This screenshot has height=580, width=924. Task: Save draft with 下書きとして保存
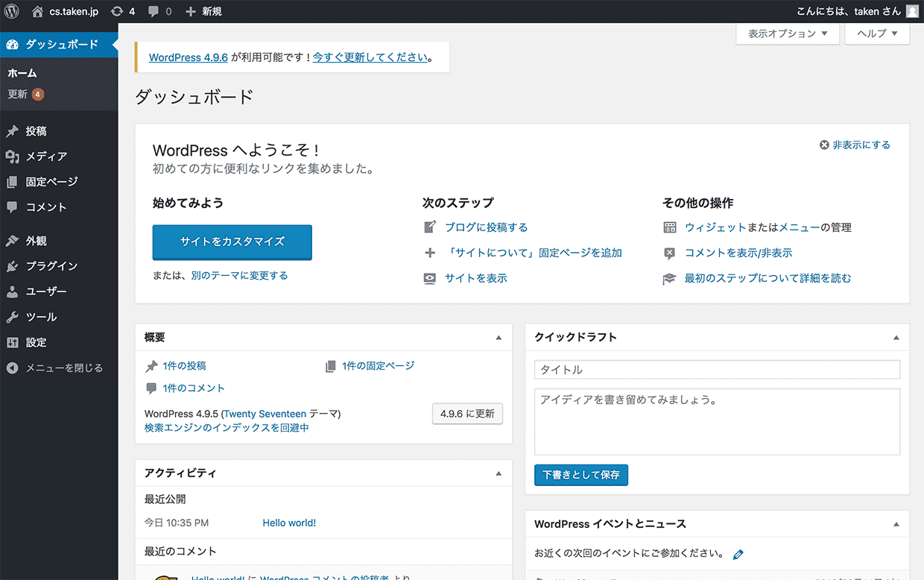[581, 475]
